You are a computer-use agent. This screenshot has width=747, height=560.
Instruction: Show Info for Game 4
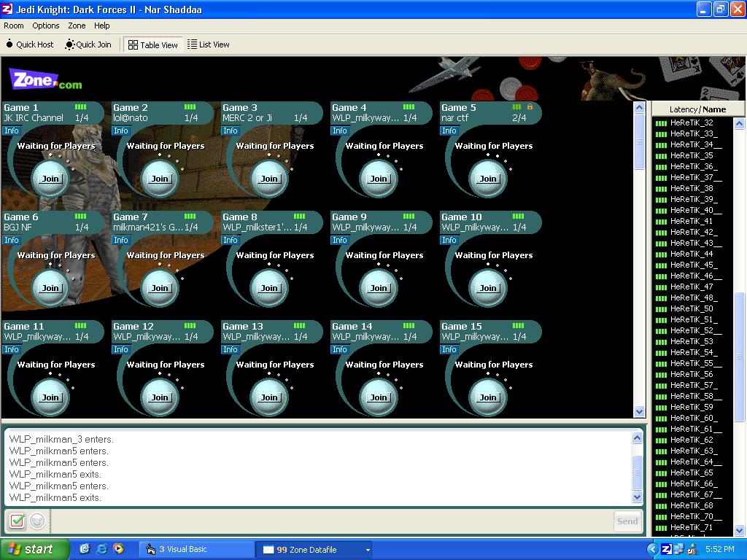340,131
